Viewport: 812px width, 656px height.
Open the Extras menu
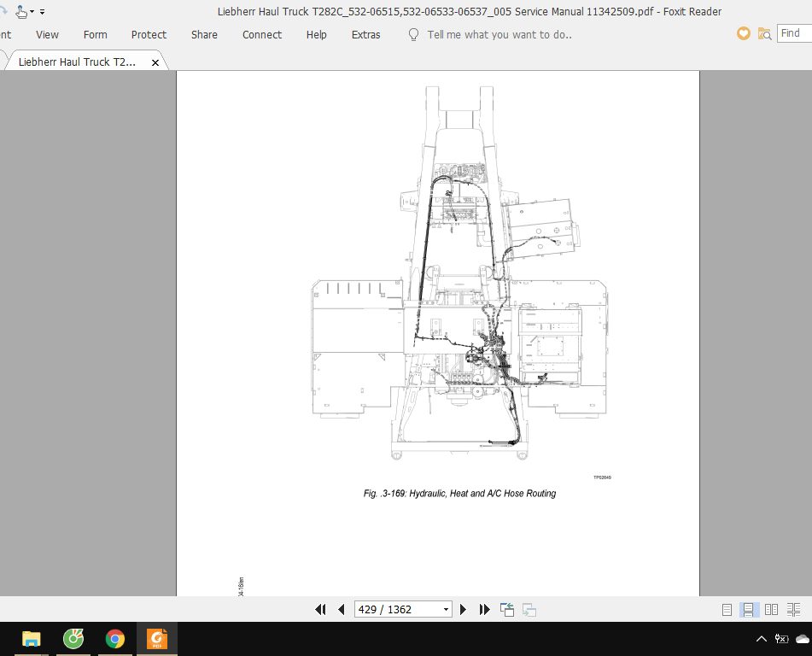point(365,35)
